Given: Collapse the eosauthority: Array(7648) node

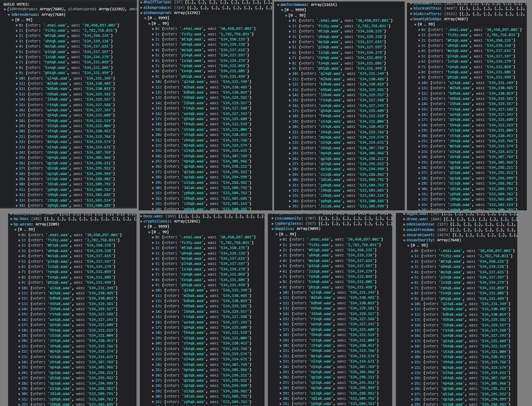Looking at the screenshot, I should click(405, 240).
